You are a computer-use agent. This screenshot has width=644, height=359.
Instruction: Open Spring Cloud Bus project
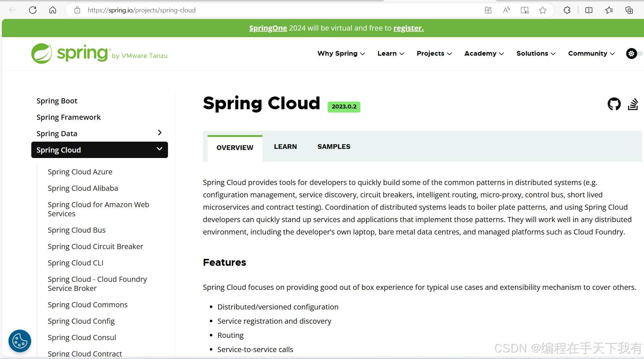click(77, 230)
